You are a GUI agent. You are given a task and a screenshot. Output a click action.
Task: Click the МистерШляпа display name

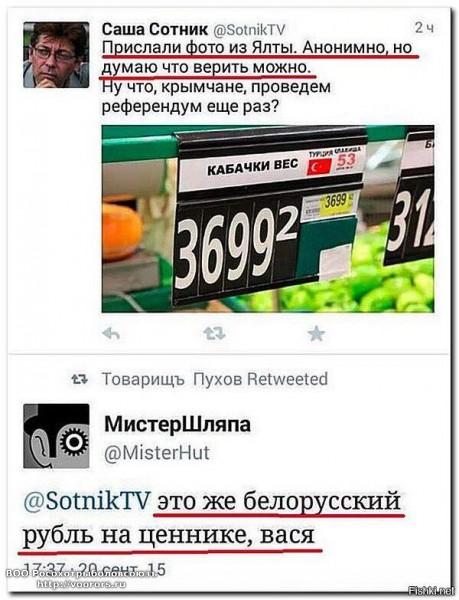click(x=177, y=424)
